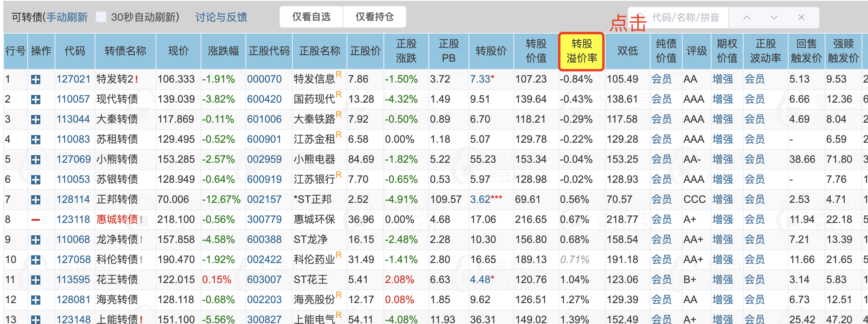Add 正邦转债 via its plus icon
The height and width of the screenshot is (324, 868).
36,200
